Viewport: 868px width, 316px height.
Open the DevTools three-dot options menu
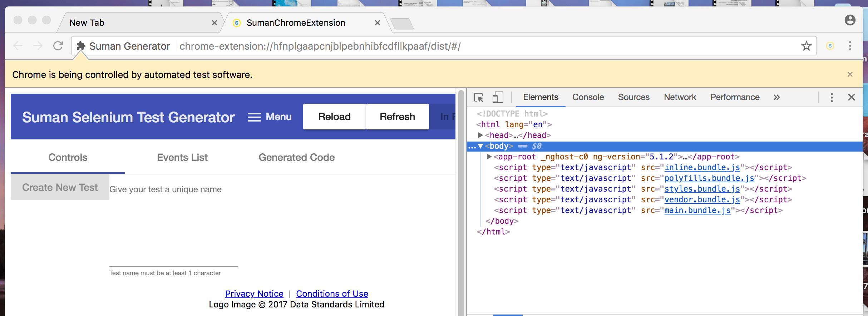tap(832, 97)
